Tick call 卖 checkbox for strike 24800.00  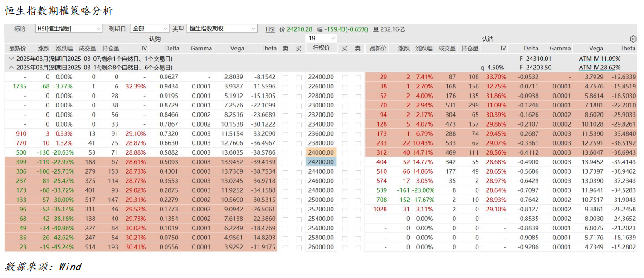pos(285,191)
